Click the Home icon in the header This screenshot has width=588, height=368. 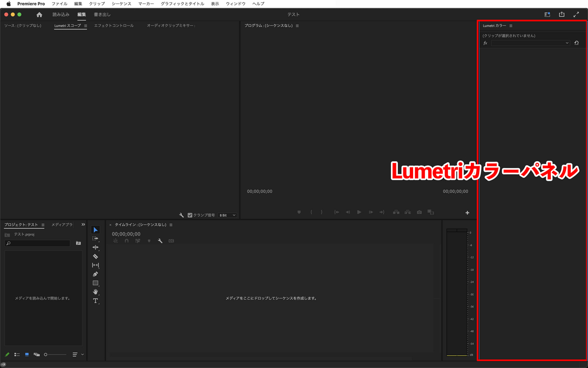(x=39, y=15)
